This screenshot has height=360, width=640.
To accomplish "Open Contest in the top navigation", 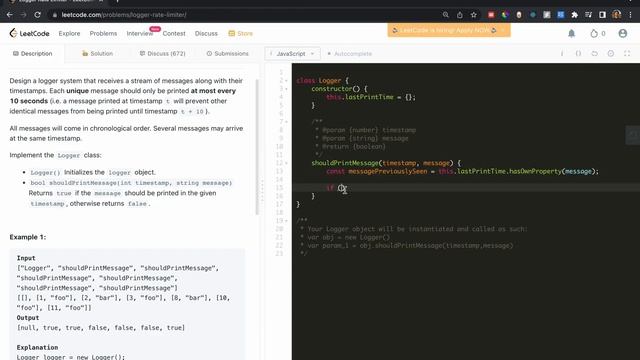I will 174,33.
